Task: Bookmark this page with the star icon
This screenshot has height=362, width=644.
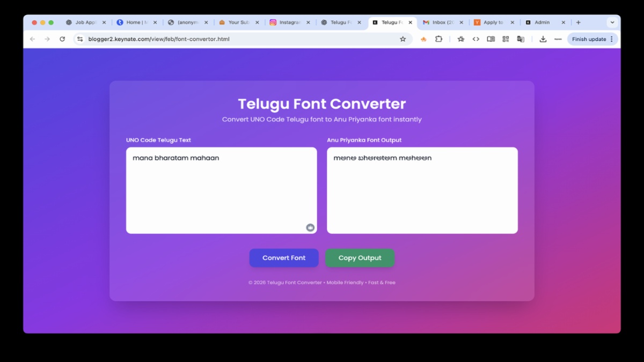Action: coord(402,39)
